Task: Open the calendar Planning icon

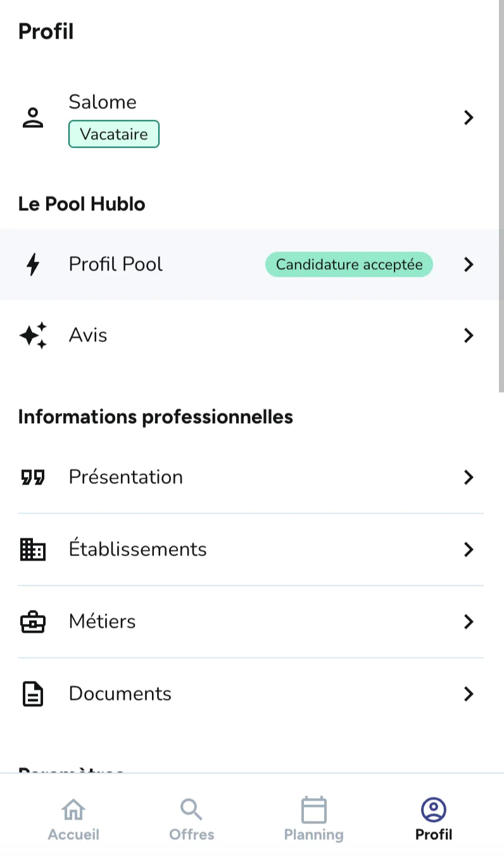Action: 313,809
